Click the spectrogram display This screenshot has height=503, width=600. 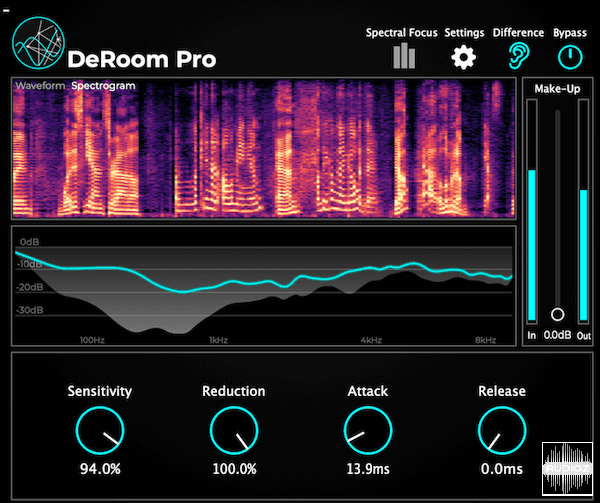[x=264, y=148]
